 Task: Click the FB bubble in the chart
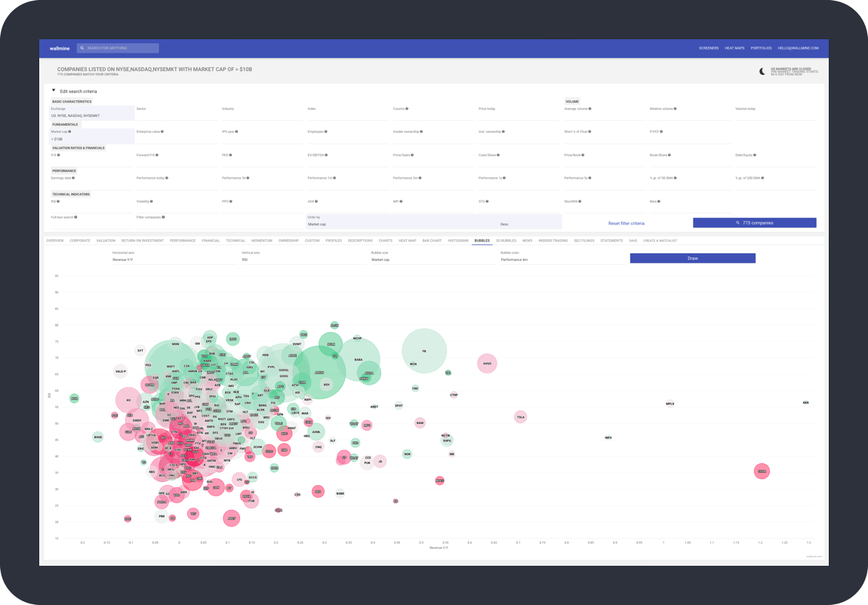tap(424, 351)
